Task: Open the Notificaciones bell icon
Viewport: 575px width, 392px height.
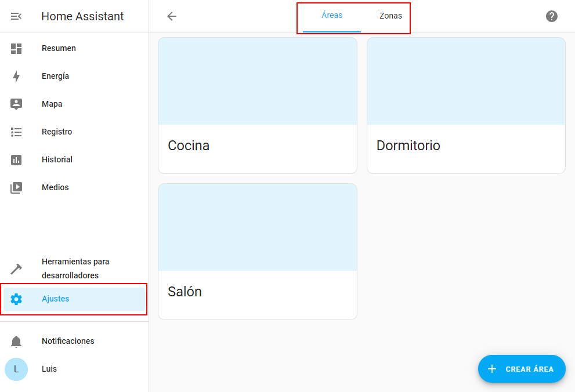Action: [x=16, y=342]
